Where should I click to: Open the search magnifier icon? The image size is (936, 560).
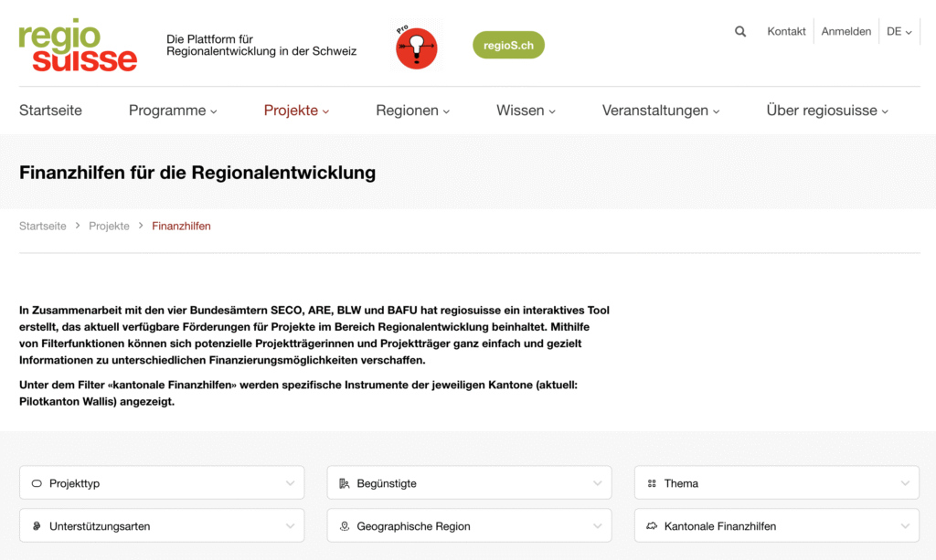[740, 31]
